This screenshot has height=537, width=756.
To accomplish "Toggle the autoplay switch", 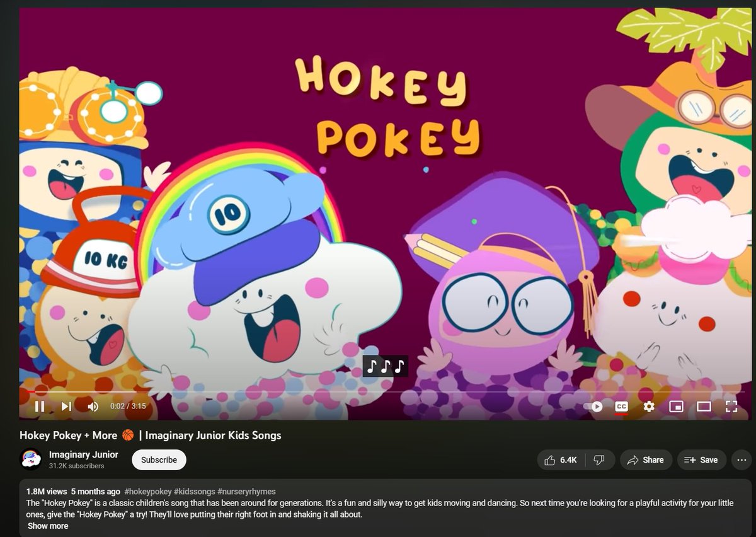I will [x=593, y=407].
